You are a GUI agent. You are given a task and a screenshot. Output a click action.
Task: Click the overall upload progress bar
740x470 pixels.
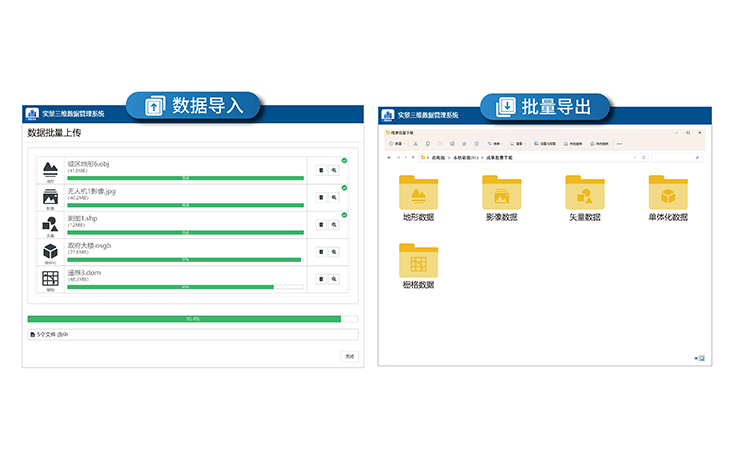192,319
